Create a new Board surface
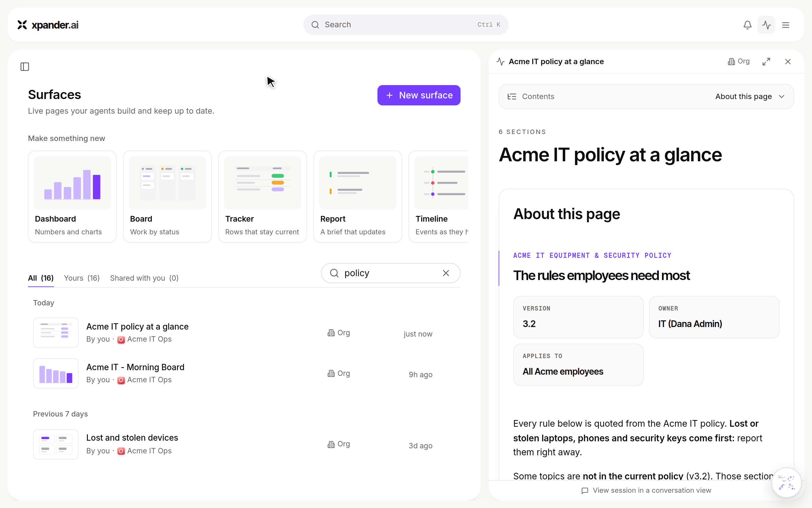 [167, 197]
